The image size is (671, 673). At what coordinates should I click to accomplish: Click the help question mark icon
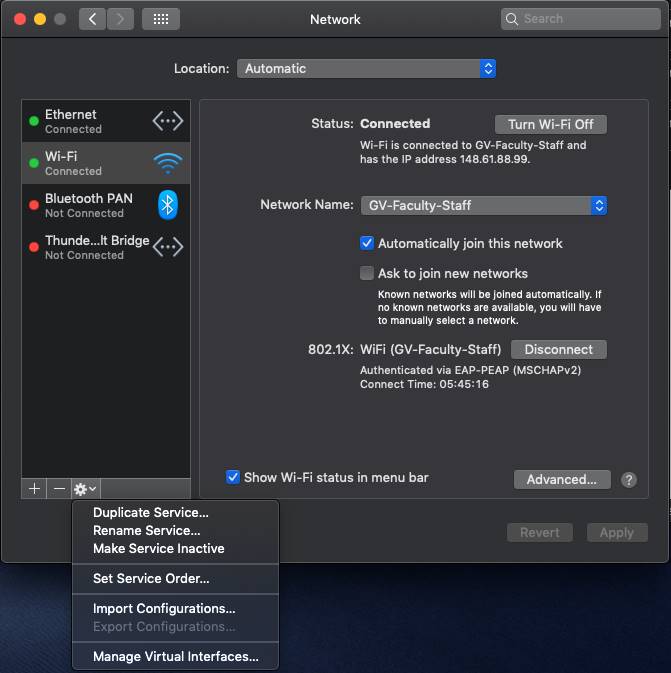629,480
